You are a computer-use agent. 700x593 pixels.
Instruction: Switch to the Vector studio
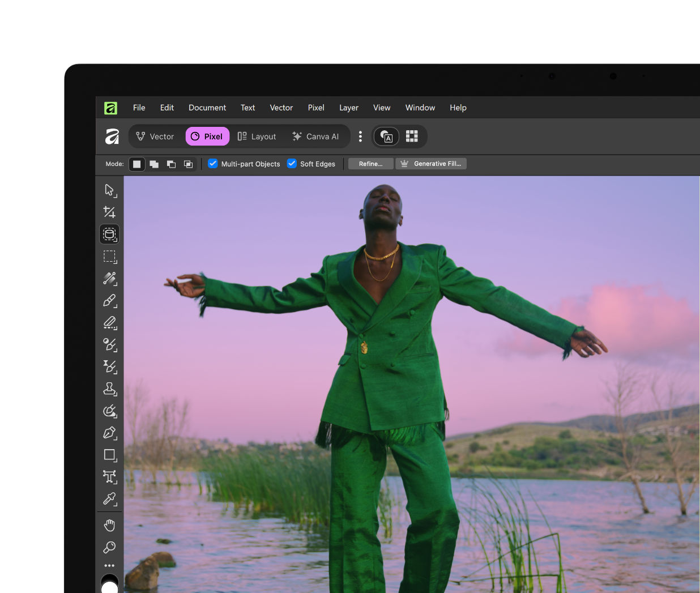point(155,136)
